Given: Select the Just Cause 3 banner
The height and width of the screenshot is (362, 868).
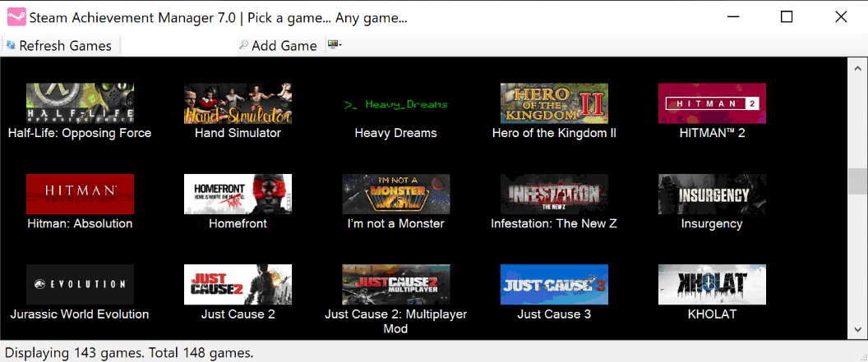Looking at the screenshot, I should 554,285.
